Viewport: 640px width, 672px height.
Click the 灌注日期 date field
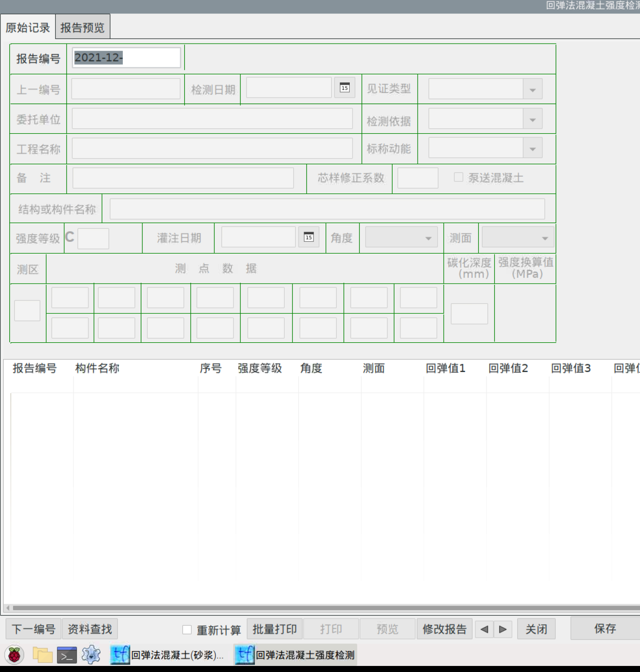pos(259,237)
